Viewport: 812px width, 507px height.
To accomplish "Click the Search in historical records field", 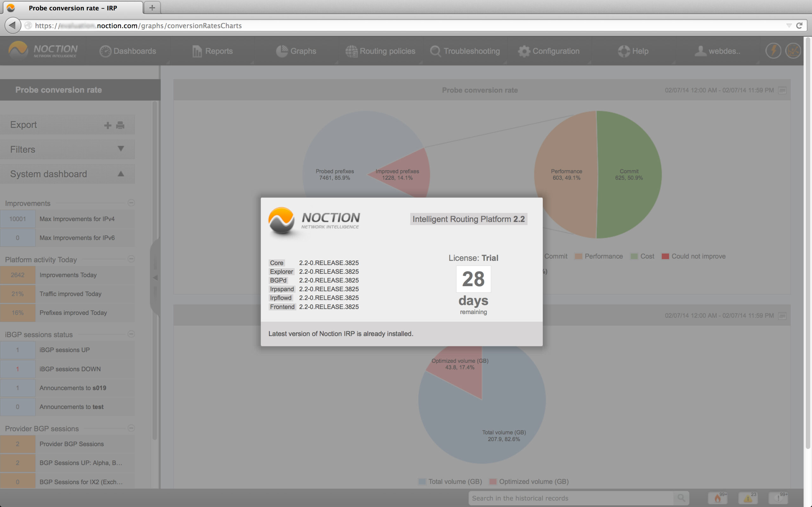I will 570,498.
